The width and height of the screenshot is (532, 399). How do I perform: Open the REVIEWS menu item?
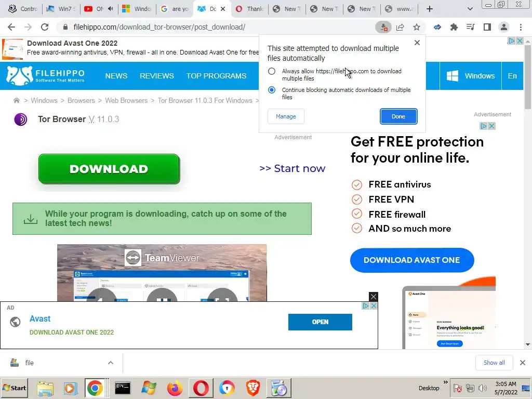tap(157, 76)
